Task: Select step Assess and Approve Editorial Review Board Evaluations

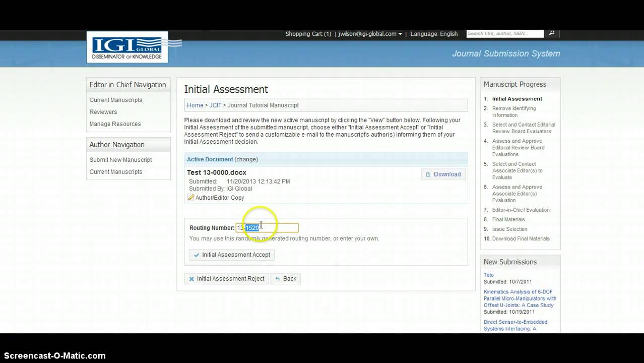Action: 519,148
